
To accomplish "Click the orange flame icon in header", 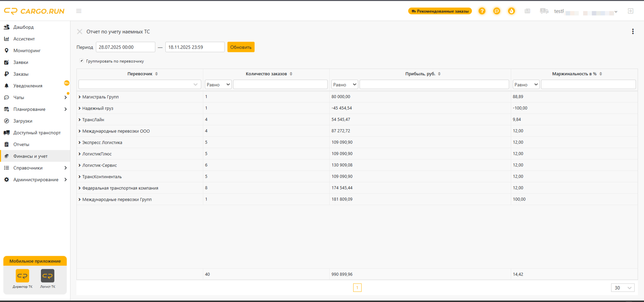I will pyautogui.click(x=512, y=11).
